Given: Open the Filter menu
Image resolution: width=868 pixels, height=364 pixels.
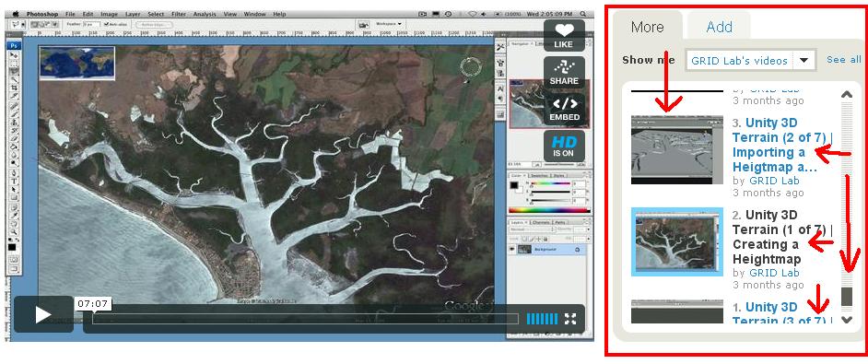Looking at the screenshot, I should (x=178, y=14).
